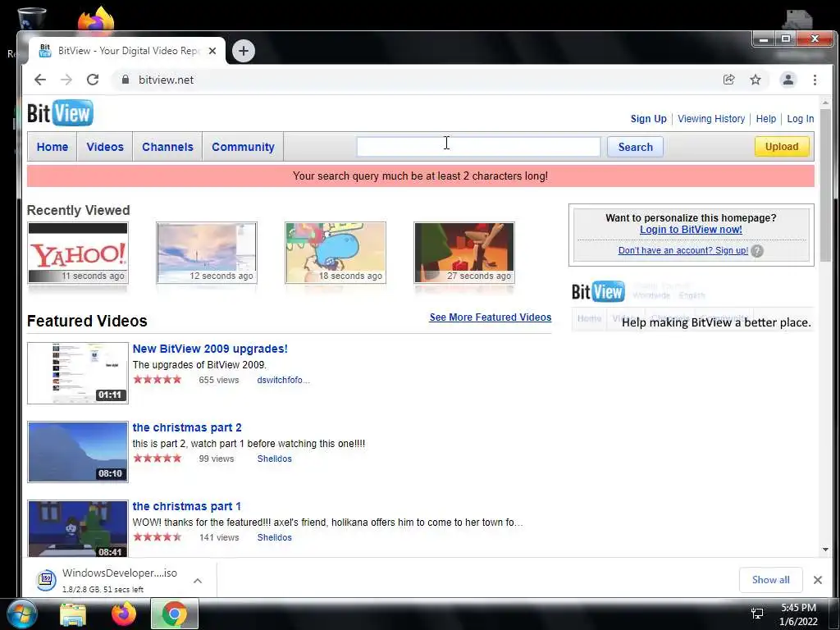Open the share page icon in address bar
Screen dimensions: 840x630
coord(728,80)
